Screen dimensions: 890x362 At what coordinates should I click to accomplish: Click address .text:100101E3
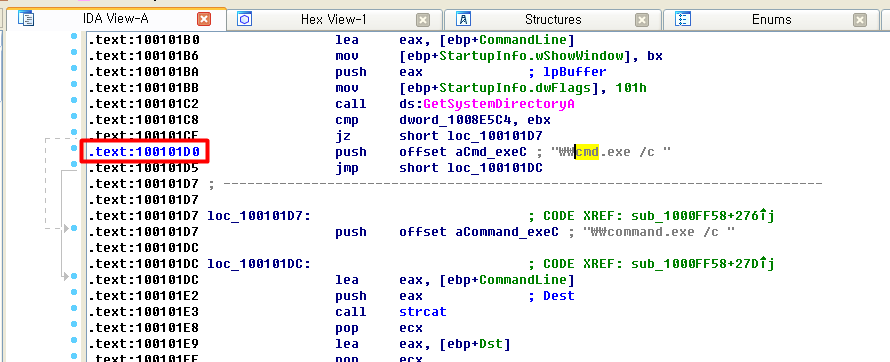pyautogui.click(x=144, y=312)
